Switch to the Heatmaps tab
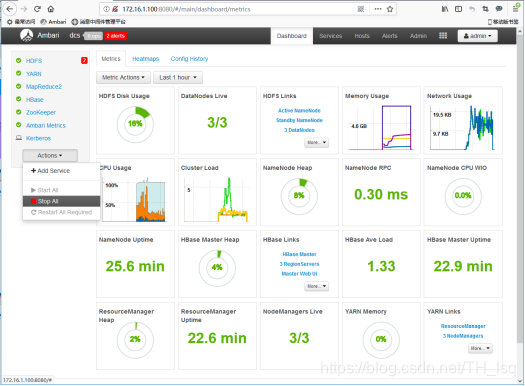 point(146,59)
